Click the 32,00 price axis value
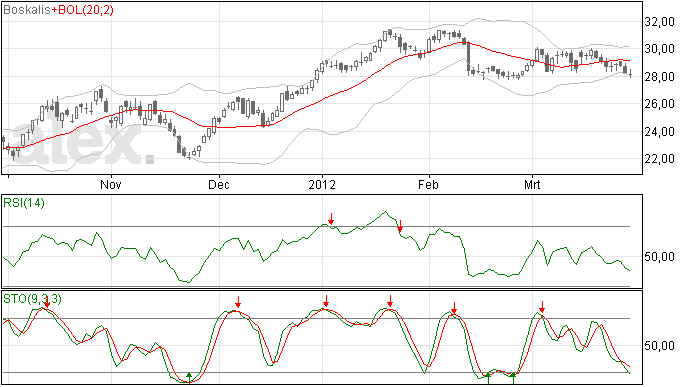Screen dimensions: 690x387 click(x=659, y=22)
